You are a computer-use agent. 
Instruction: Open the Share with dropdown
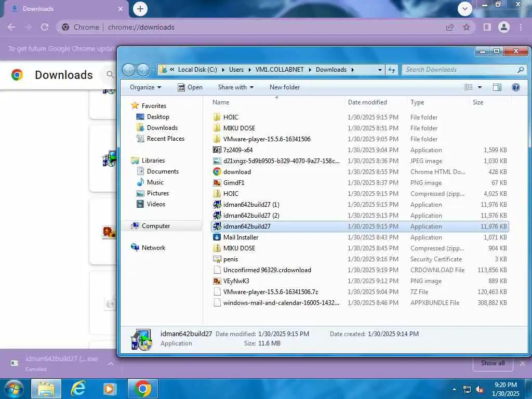click(236, 87)
